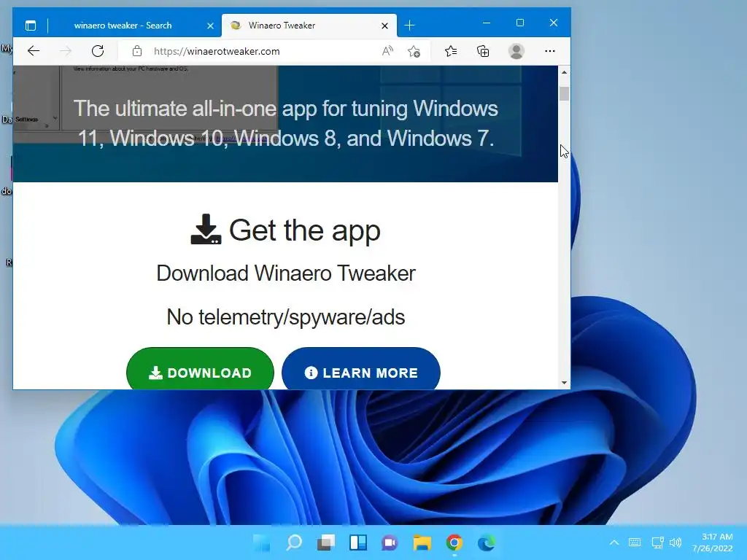This screenshot has width=747, height=560.
Task: Click the green DOWNLOAD button
Action: [200, 370]
